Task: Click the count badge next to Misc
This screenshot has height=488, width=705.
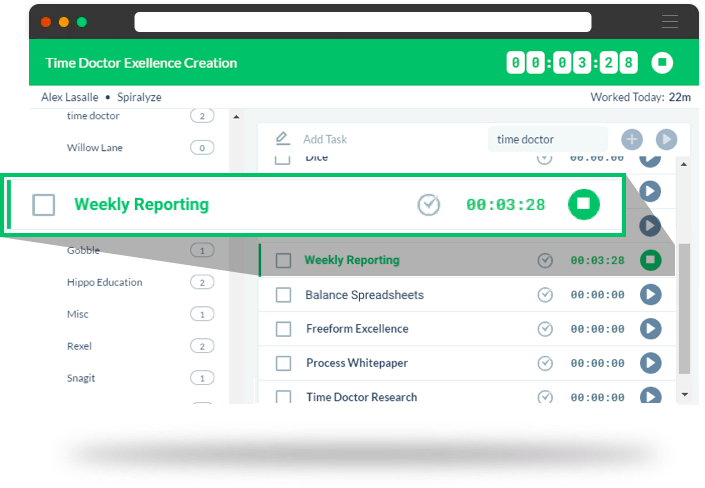Action: [x=202, y=314]
